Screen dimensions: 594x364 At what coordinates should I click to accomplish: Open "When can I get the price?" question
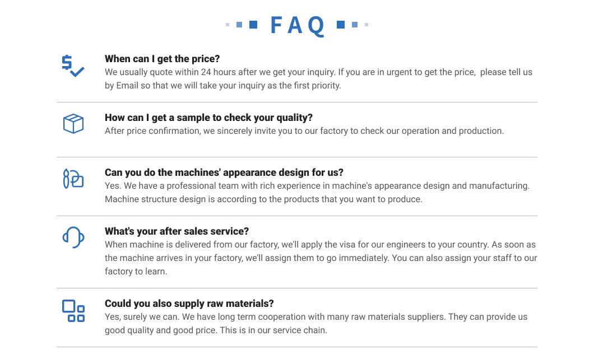pyautogui.click(x=162, y=59)
